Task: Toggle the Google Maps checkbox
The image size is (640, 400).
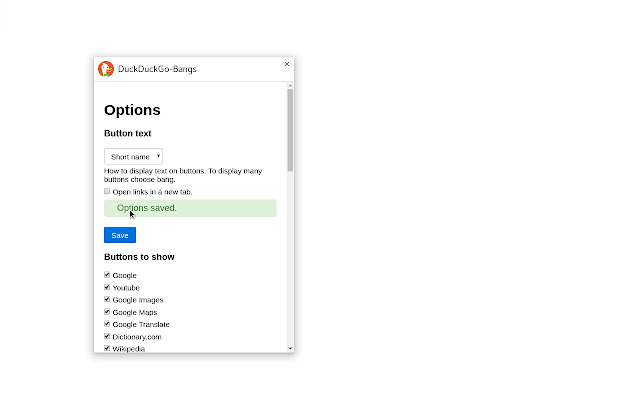Action: 107,312
